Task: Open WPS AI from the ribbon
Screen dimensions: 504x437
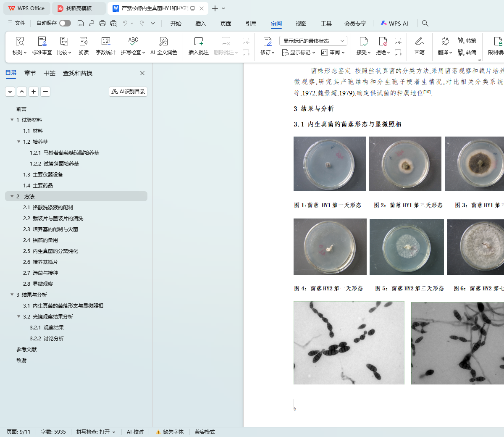Action: point(394,24)
